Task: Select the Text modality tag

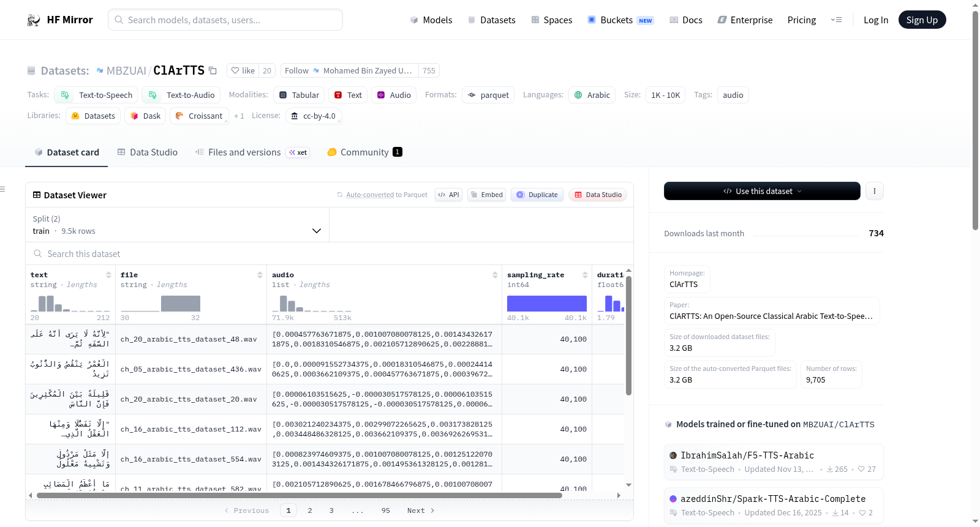Action: point(348,95)
